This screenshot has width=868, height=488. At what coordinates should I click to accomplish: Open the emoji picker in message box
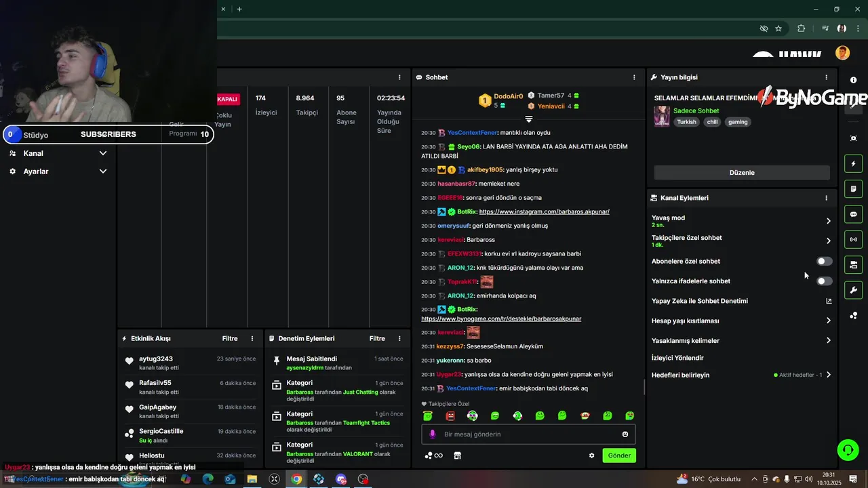(625, 434)
